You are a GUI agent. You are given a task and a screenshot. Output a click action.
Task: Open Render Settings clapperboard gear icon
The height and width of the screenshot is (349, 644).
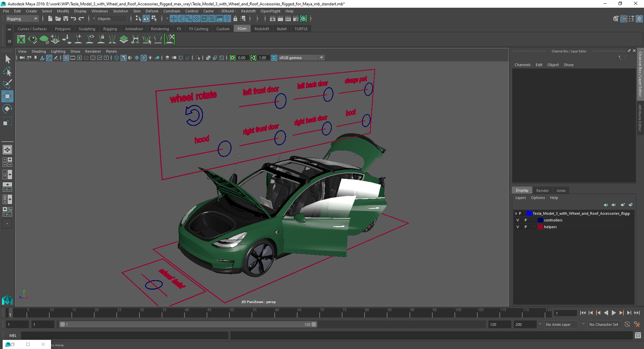pos(296,19)
